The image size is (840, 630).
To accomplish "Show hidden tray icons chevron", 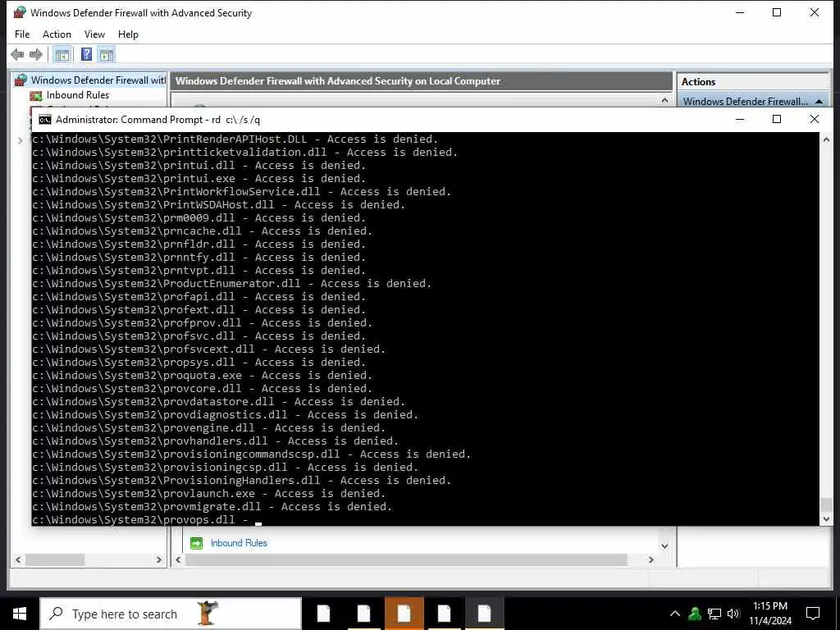I will [x=675, y=614].
